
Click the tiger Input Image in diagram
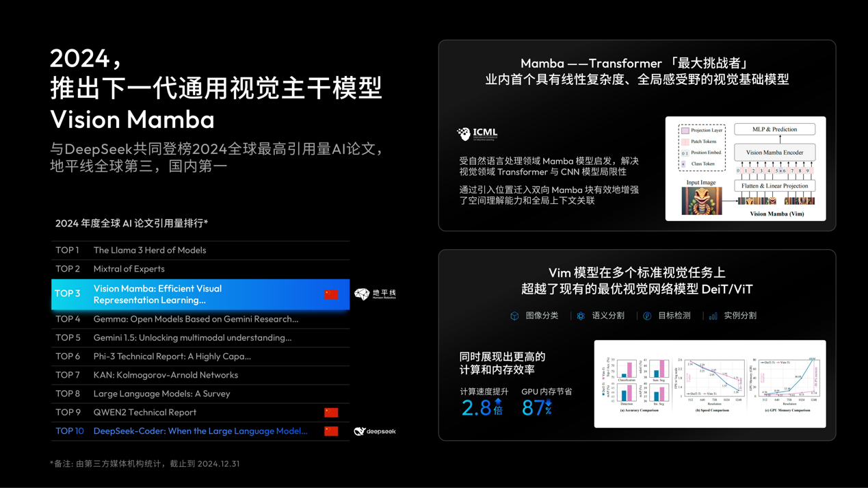pyautogui.click(x=702, y=201)
